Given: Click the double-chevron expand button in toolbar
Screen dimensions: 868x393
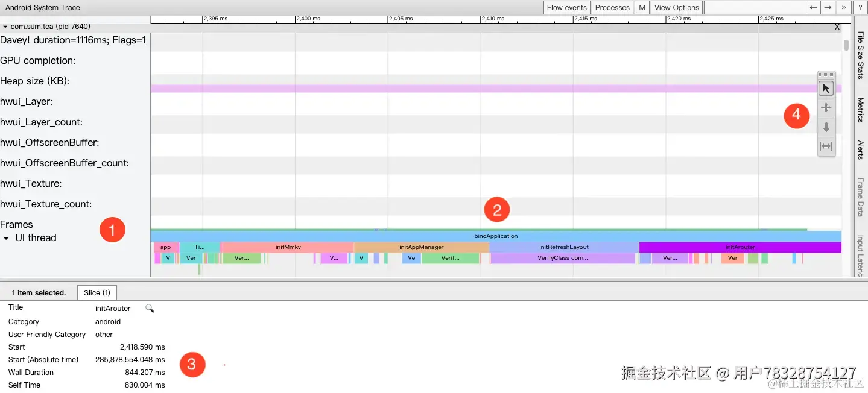Looking at the screenshot, I should pyautogui.click(x=844, y=8).
